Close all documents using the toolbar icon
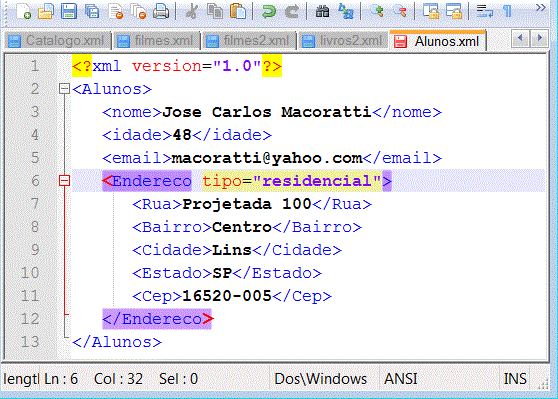 (138, 11)
